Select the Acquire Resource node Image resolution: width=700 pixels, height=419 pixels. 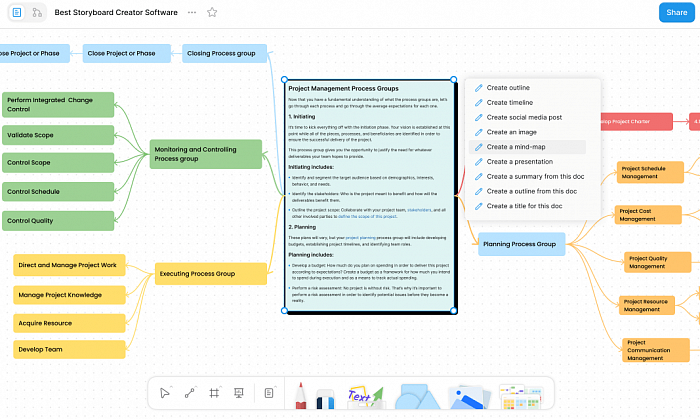pyautogui.click(x=69, y=323)
